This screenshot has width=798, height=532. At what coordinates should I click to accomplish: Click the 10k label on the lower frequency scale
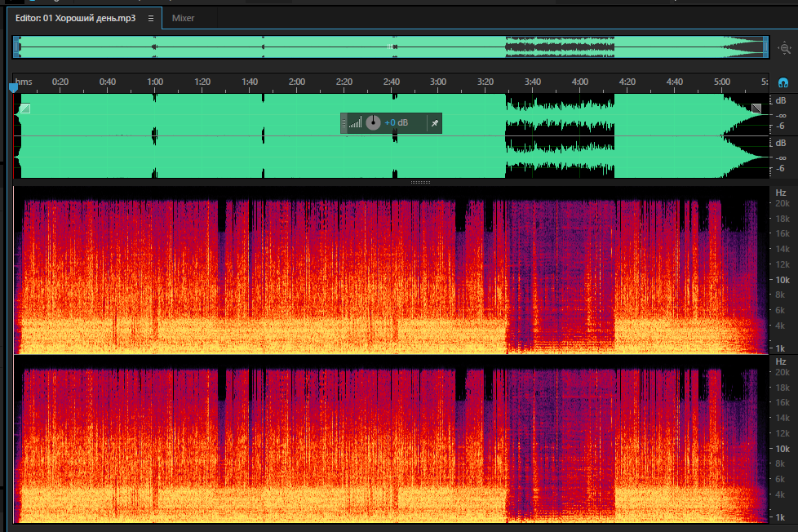pyautogui.click(x=782, y=449)
